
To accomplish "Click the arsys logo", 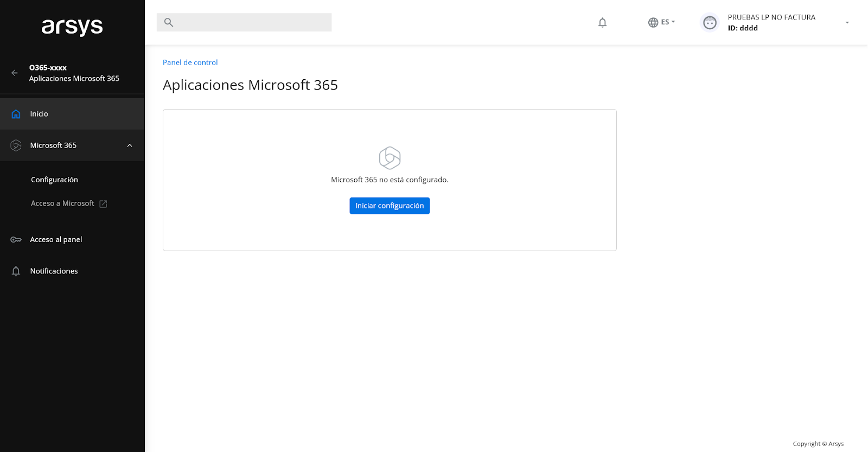I will point(72,27).
